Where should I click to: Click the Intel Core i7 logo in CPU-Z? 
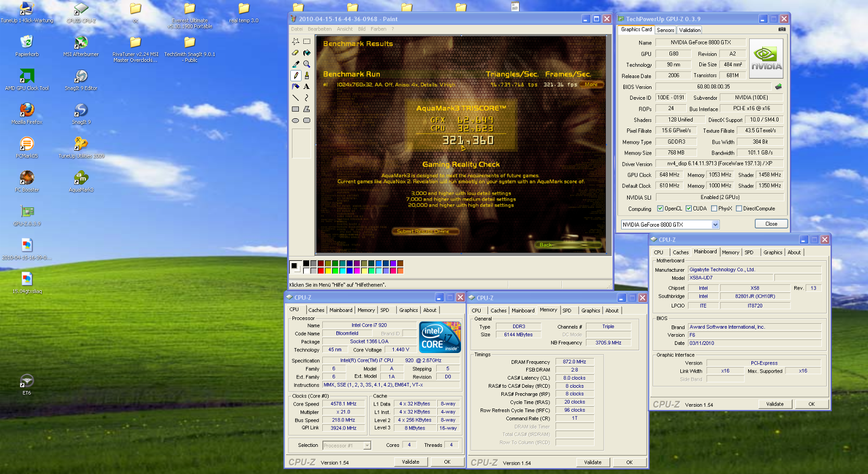pyautogui.click(x=440, y=337)
